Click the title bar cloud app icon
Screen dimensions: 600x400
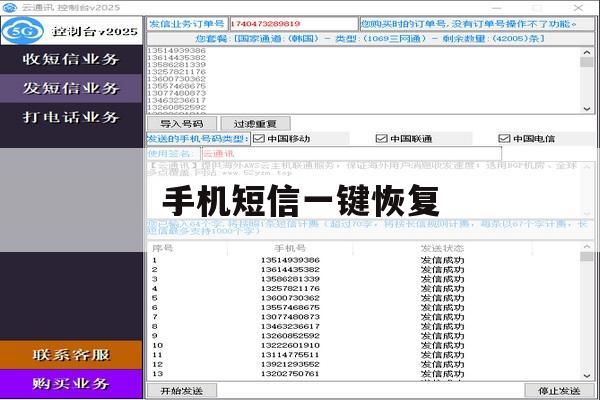pyautogui.click(x=10, y=7)
